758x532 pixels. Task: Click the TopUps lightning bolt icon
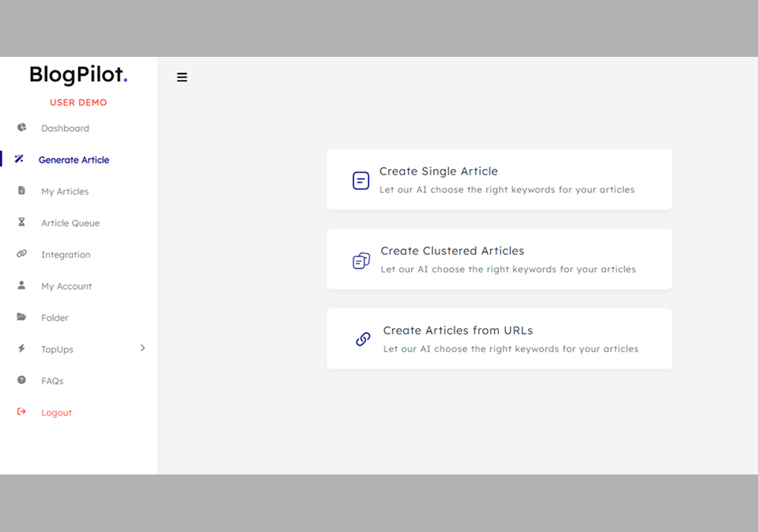tap(20, 349)
